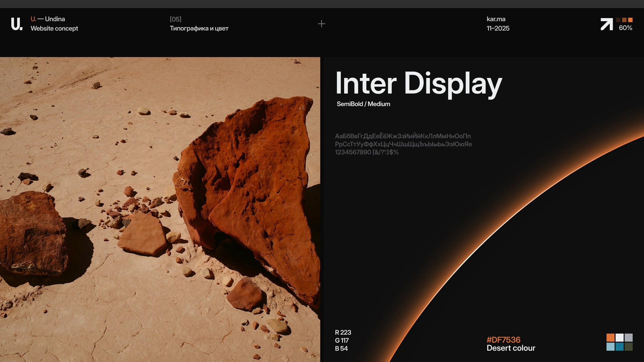Click the Типографика и цвет section title
Image resolution: width=644 pixels, height=362 pixels.
tap(199, 28)
